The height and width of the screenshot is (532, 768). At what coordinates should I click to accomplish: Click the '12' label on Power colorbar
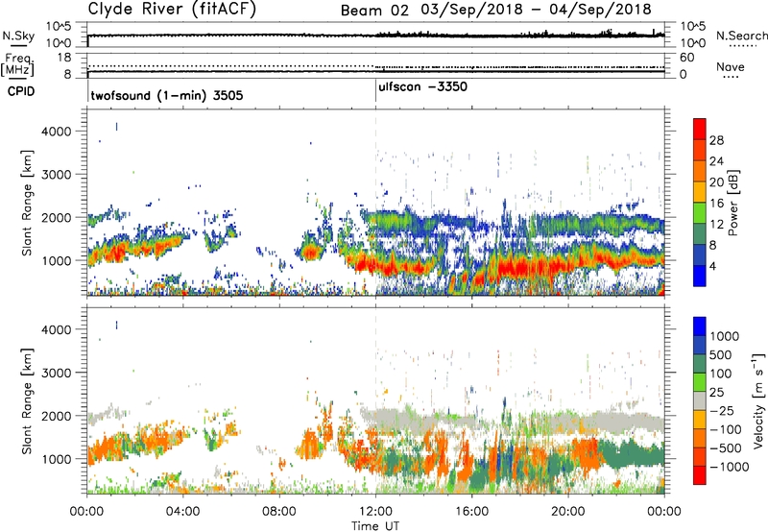point(716,225)
